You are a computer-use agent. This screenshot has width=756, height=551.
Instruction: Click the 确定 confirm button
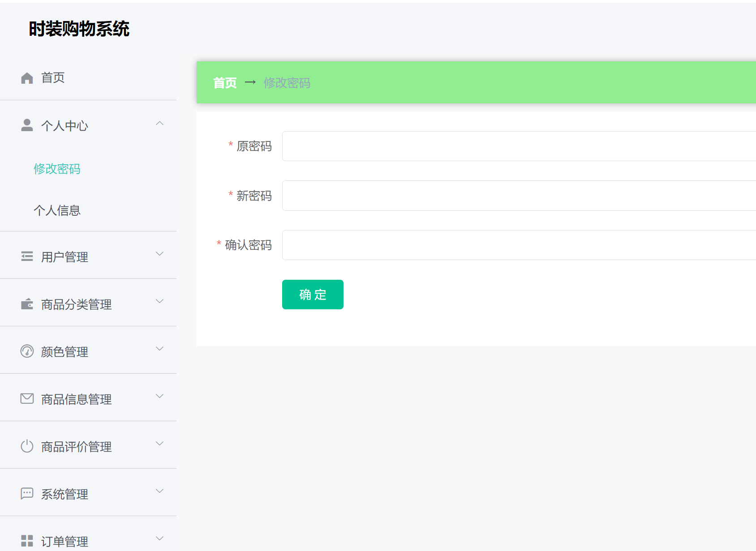point(312,295)
